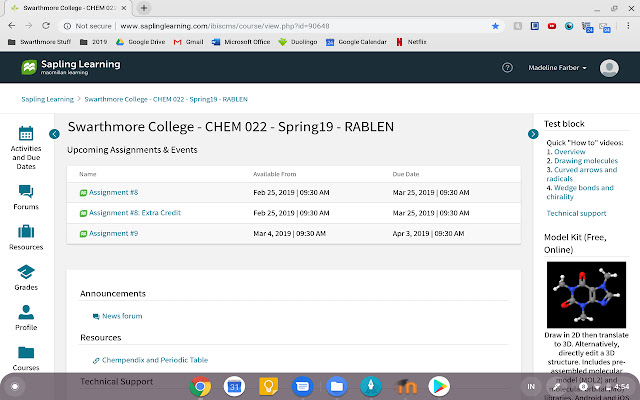The image size is (640, 400).
Task: Click the site info Not secure icon
Action: click(x=67, y=26)
